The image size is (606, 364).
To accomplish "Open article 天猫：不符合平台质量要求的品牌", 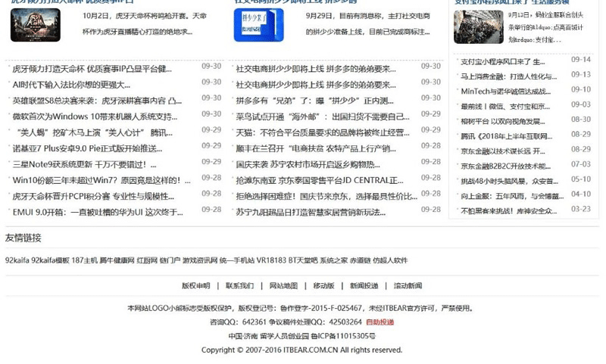I will tap(323, 132).
